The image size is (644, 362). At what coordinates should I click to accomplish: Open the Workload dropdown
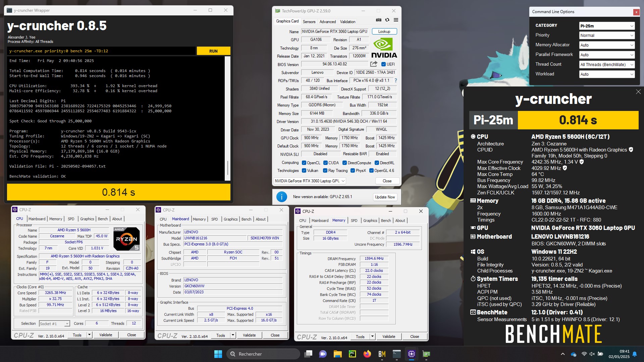(607, 74)
